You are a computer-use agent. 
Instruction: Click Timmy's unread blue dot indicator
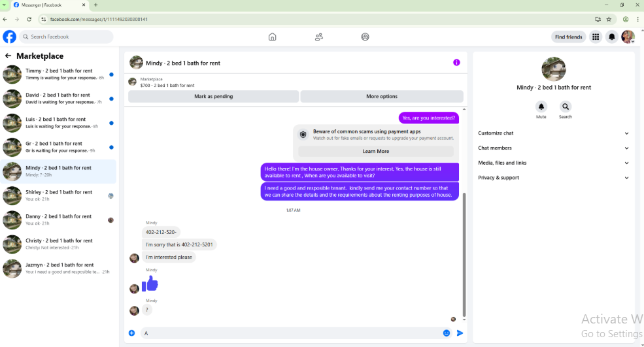tap(111, 74)
